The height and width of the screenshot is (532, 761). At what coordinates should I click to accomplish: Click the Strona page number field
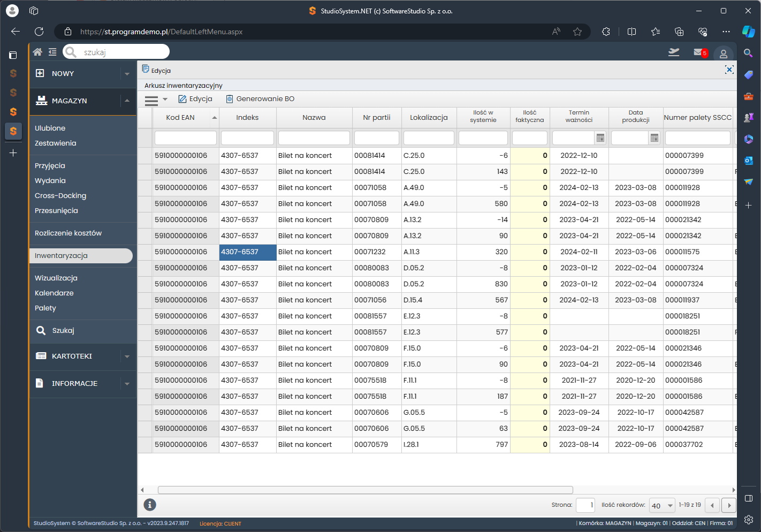tap(585, 505)
